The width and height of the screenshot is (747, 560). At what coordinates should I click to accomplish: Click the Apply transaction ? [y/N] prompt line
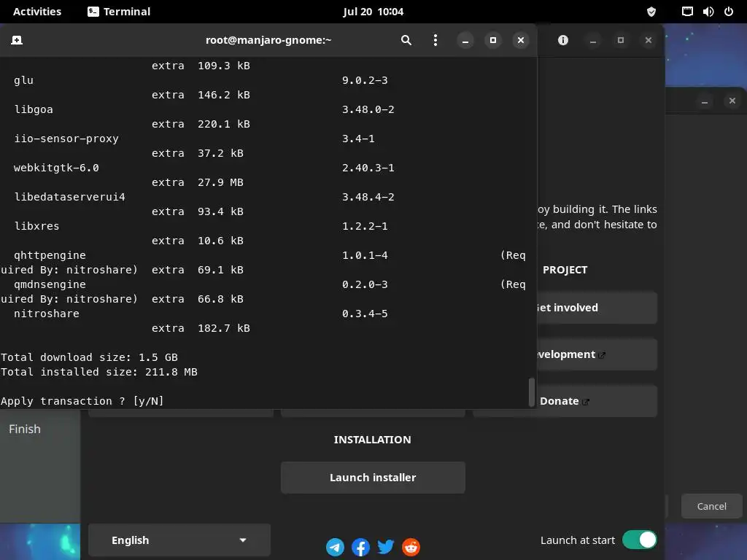82,401
